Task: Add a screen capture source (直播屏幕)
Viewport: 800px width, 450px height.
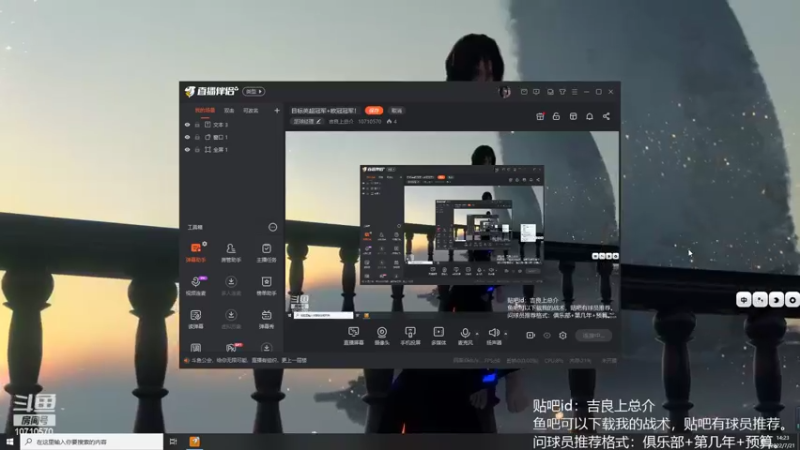Action: click(x=354, y=336)
